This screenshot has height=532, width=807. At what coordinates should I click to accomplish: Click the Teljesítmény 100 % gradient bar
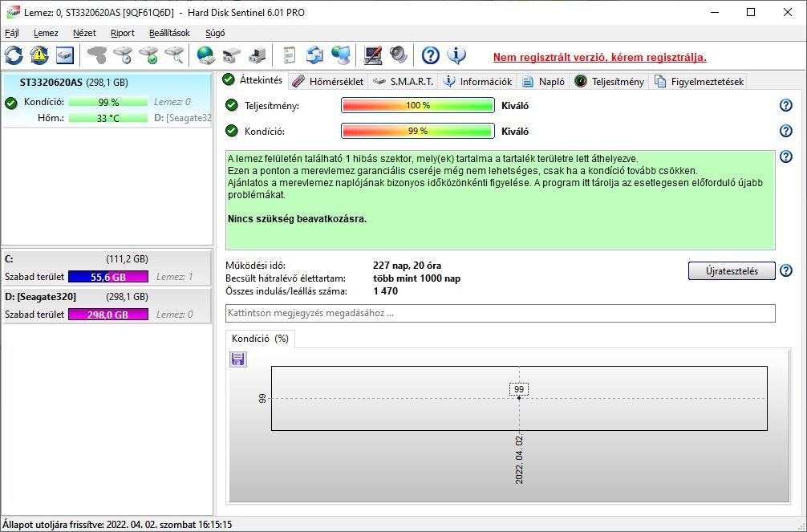[x=417, y=106]
